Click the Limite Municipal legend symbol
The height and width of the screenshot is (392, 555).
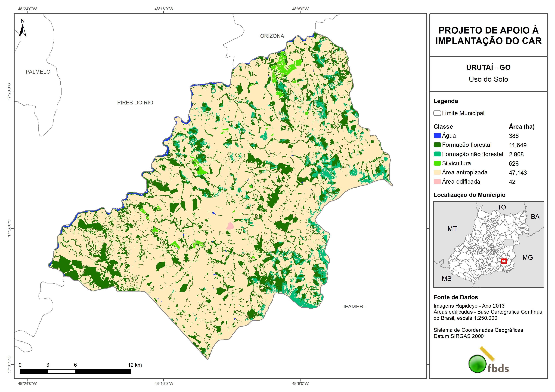[x=437, y=113]
